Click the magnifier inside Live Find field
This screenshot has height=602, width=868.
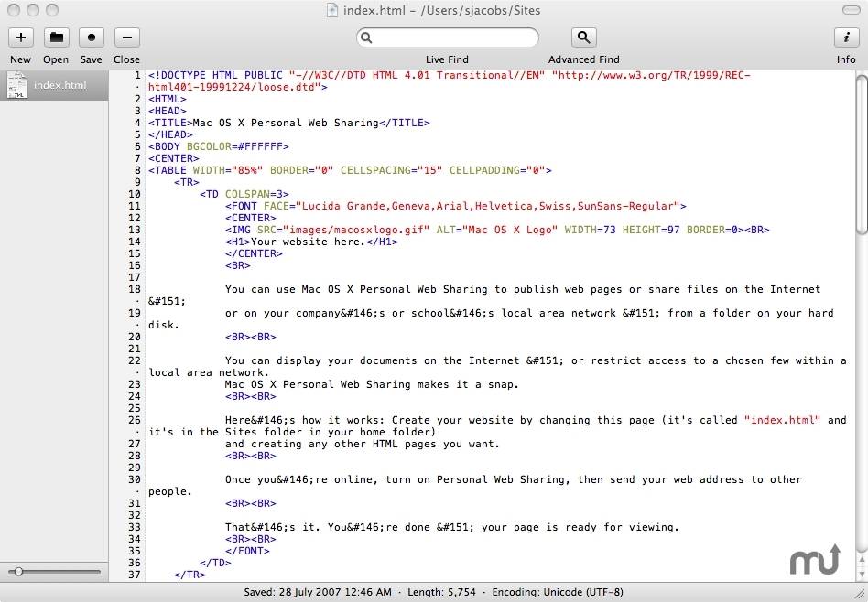[366, 38]
